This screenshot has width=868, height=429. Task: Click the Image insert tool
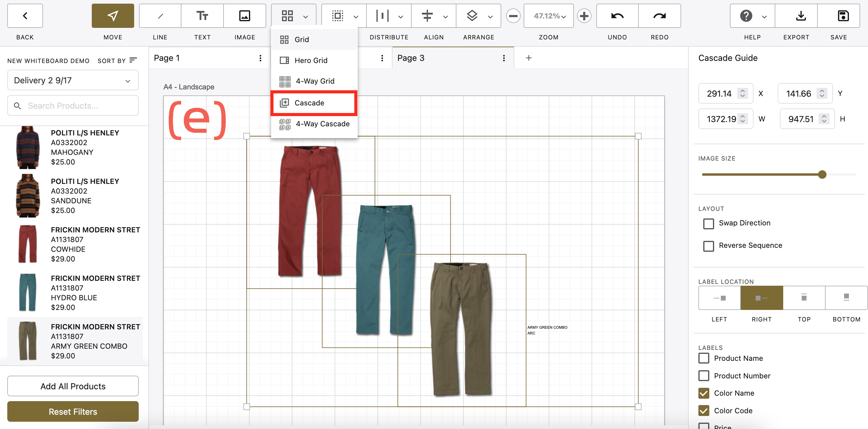click(x=244, y=15)
